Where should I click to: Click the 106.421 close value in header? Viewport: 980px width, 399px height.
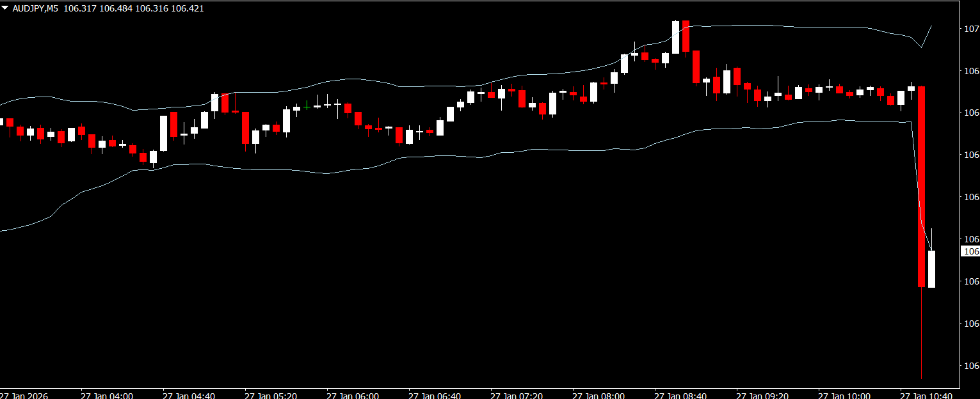pos(205,8)
